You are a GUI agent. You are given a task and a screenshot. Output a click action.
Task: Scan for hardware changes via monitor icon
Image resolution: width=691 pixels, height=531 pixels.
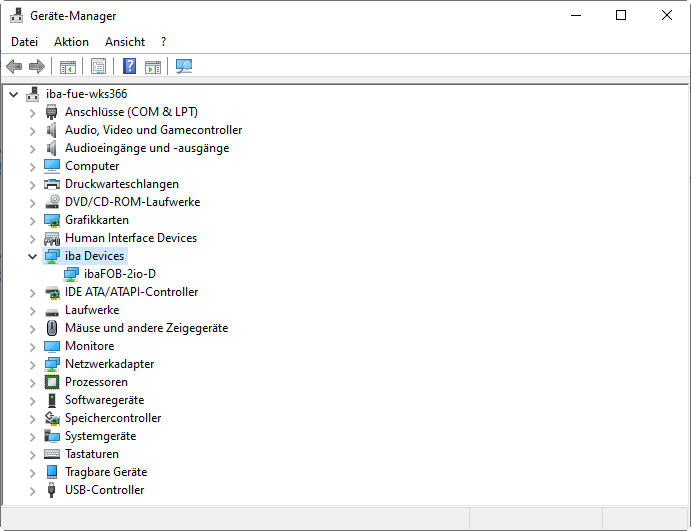[184, 67]
